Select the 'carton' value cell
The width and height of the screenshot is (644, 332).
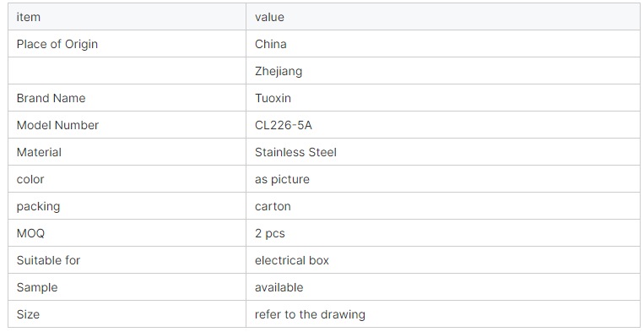tap(443, 206)
